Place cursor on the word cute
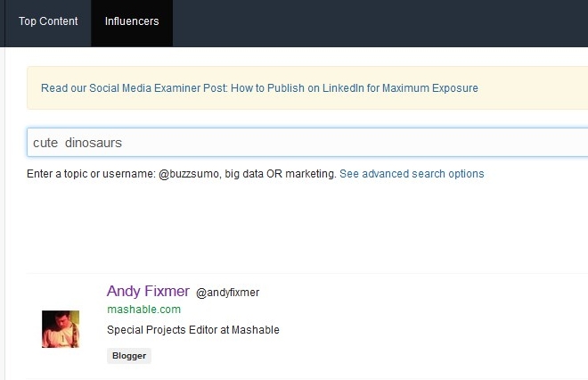Viewport: 588px width, 380px height. 45,143
